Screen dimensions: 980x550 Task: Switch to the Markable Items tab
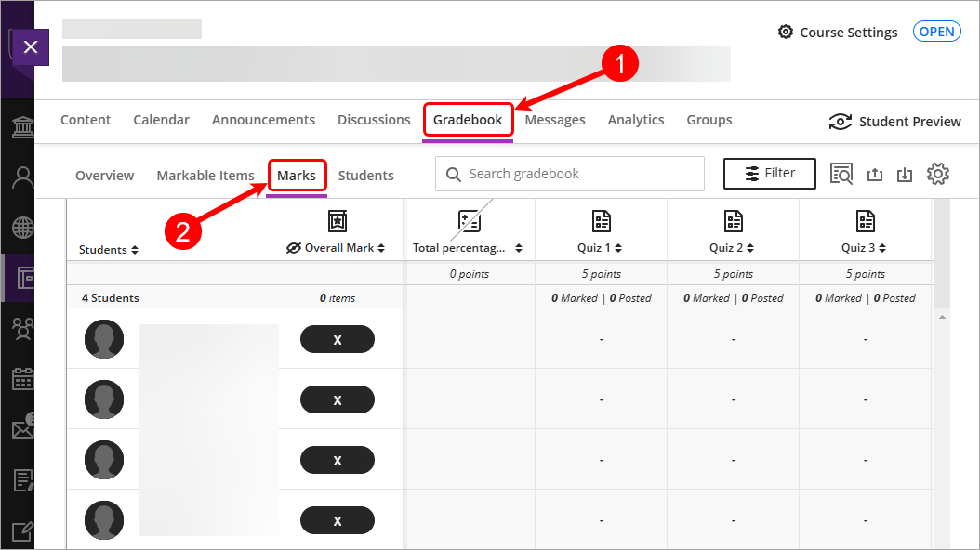click(205, 175)
